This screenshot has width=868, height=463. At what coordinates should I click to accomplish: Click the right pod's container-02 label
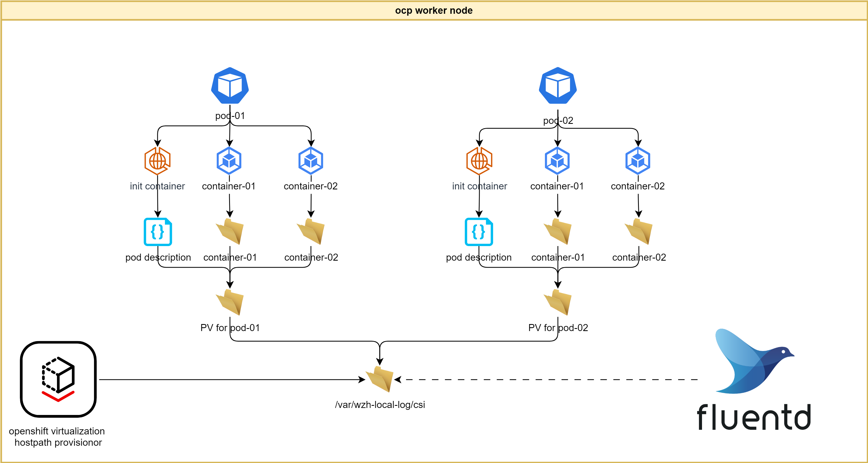638,186
